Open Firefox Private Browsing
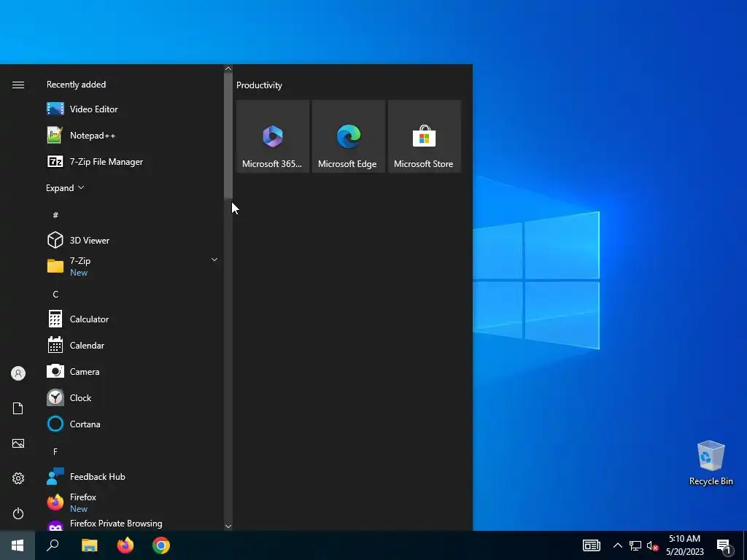This screenshot has height=560, width=747. point(133,524)
